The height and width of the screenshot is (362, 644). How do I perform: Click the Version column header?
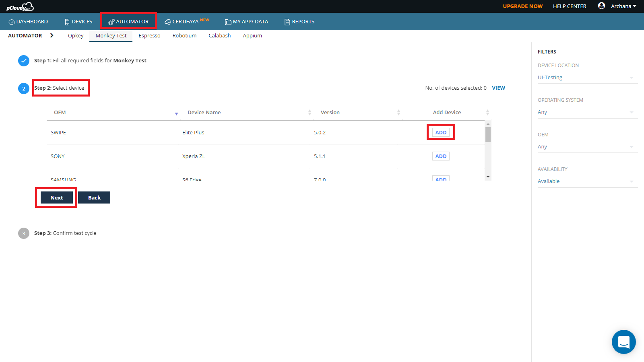point(330,113)
